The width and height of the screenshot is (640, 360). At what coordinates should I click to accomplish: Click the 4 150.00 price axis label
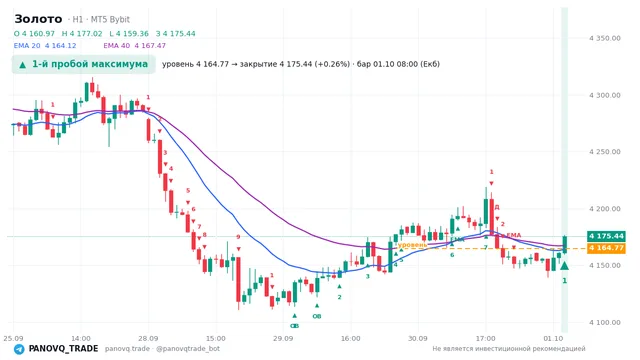[604, 265]
